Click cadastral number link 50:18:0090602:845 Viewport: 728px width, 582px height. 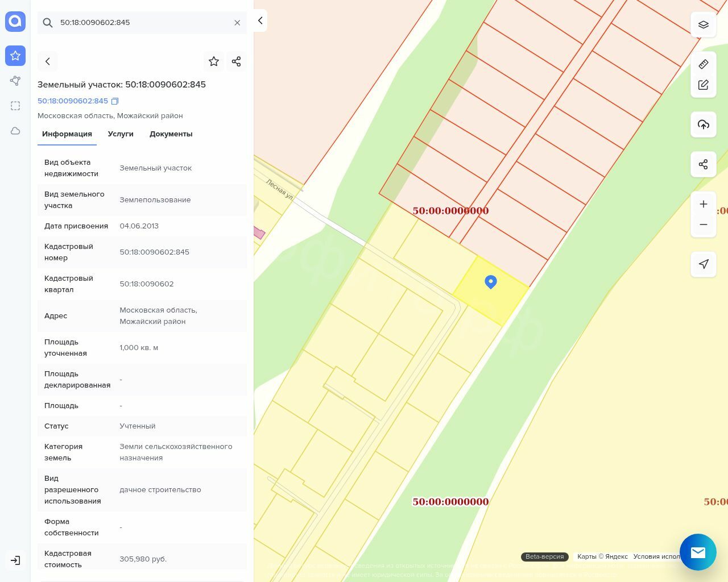pos(73,101)
